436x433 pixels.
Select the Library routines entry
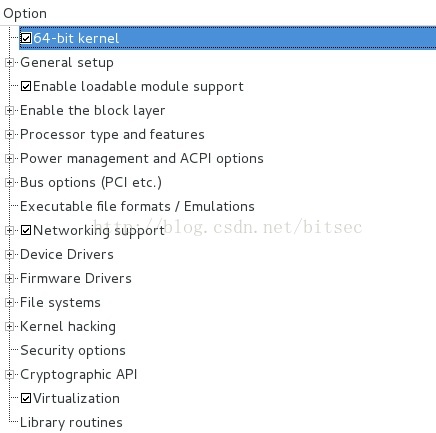coord(71,422)
